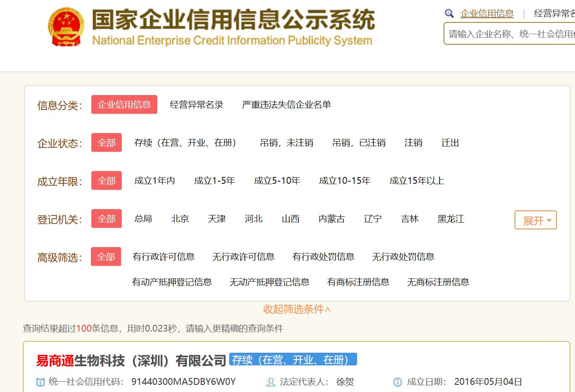Click the credit code shield icon
This screenshot has height=392, width=575.
40,382
